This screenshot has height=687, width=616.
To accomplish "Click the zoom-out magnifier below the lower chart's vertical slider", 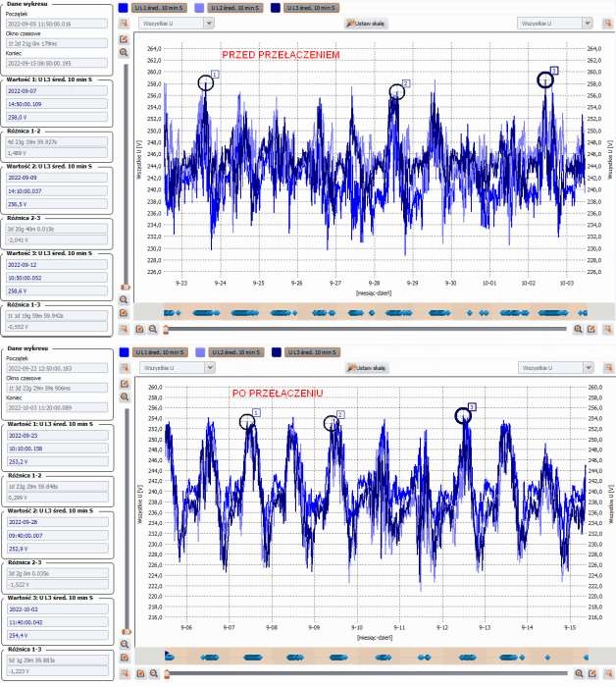I will click(x=125, y=644).
